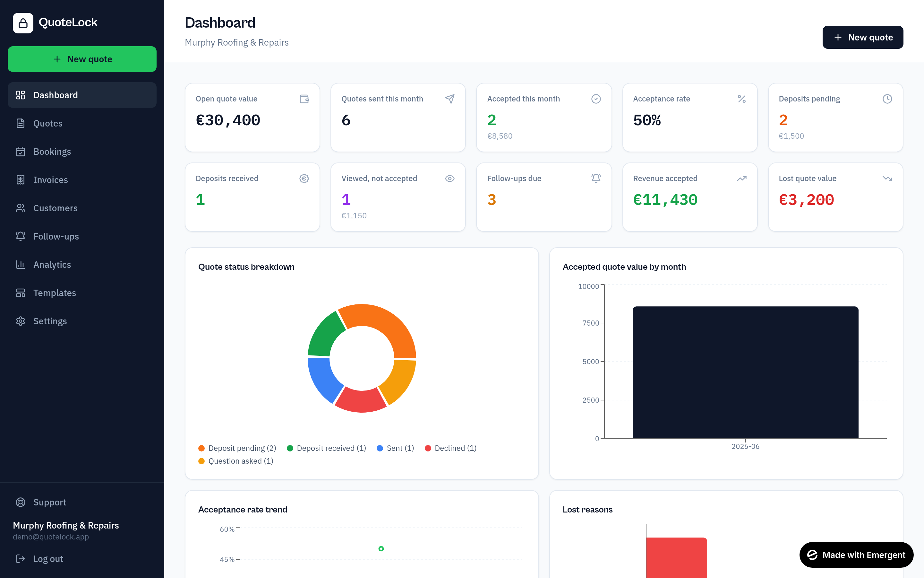924x578 pixels.
Task: Click check circle icon on Accepted this month
Action: 596,99
